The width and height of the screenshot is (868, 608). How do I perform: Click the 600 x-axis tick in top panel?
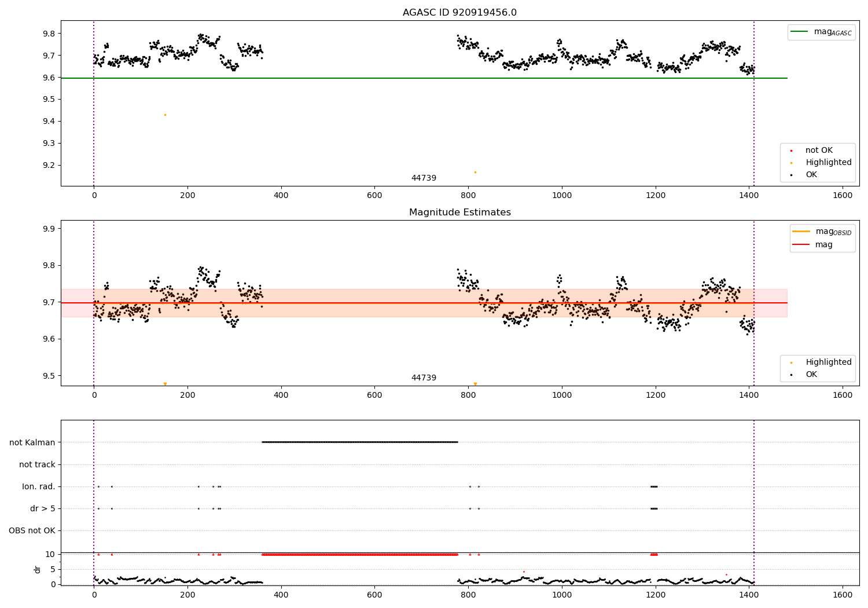374,195
